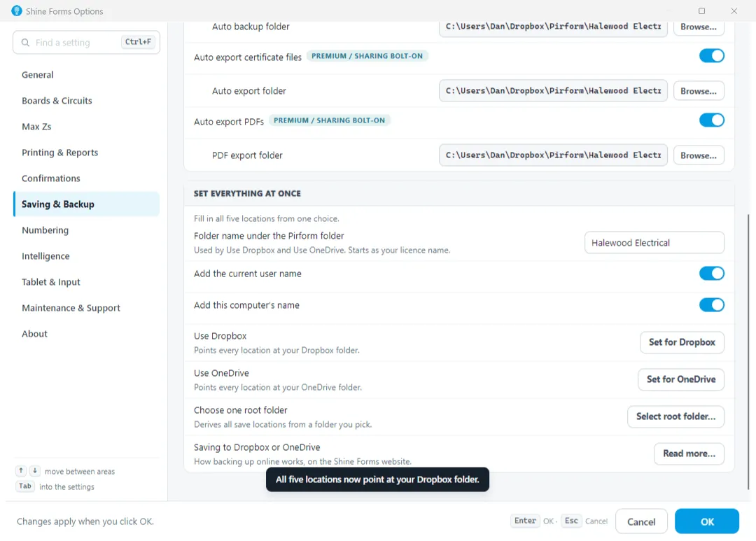This screenshot has width=756, height=541.
Task: Browse for the PDF export folder
Action: (699, 155)
